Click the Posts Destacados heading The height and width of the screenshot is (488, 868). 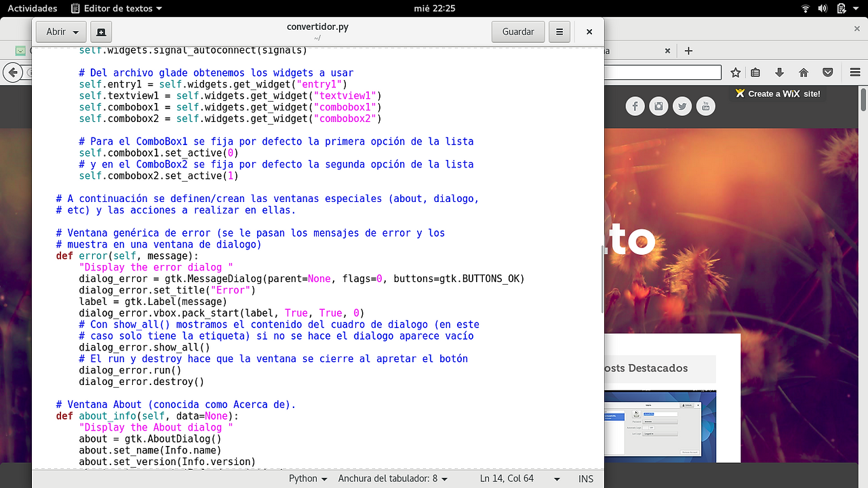[x=645, y=369]
